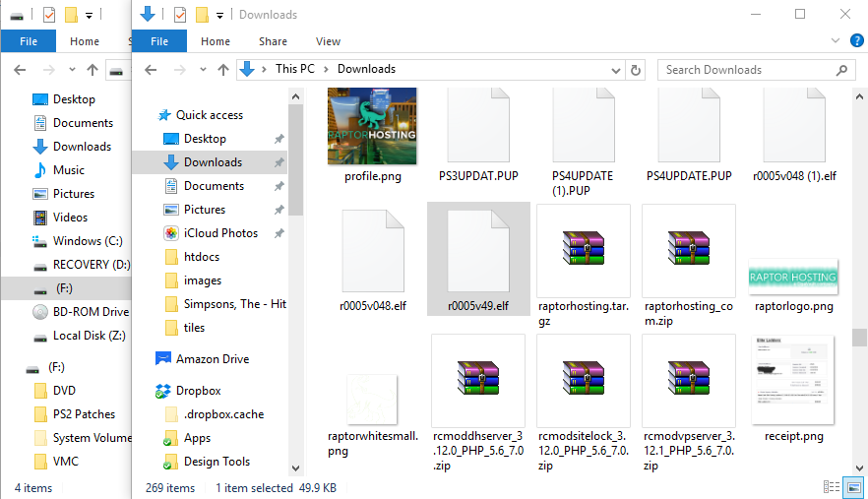This screenshot has width=868, height=499.
Task: Select rcmoddhserver_3.12.0 zip archive
Action: pos(478,403)
